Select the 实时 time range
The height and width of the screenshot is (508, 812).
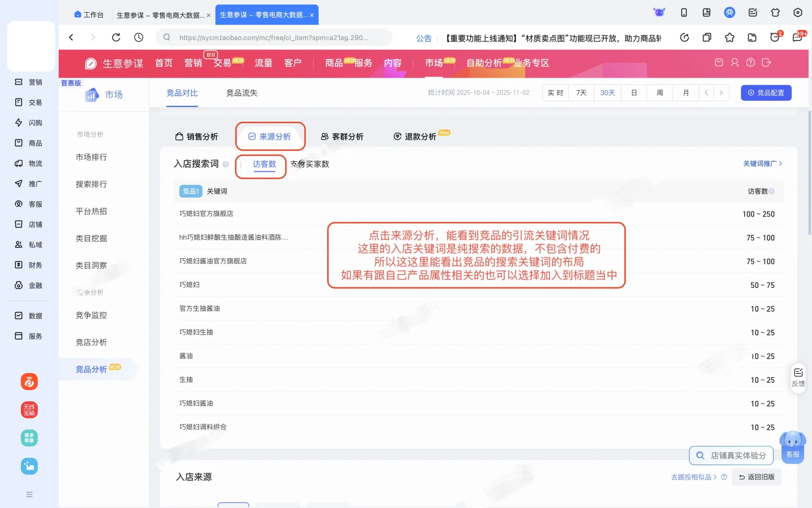[555, 93]
